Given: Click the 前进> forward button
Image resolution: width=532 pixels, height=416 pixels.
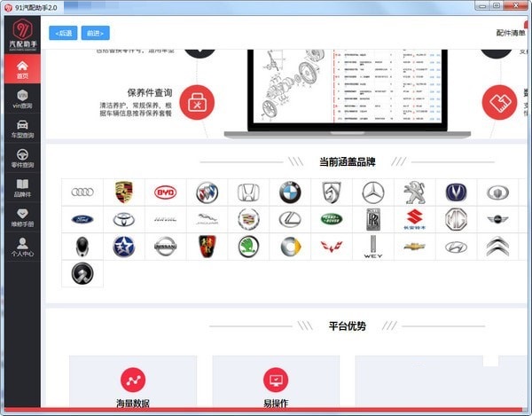Looking at the screenshot, I should click(x=96, y=33).
